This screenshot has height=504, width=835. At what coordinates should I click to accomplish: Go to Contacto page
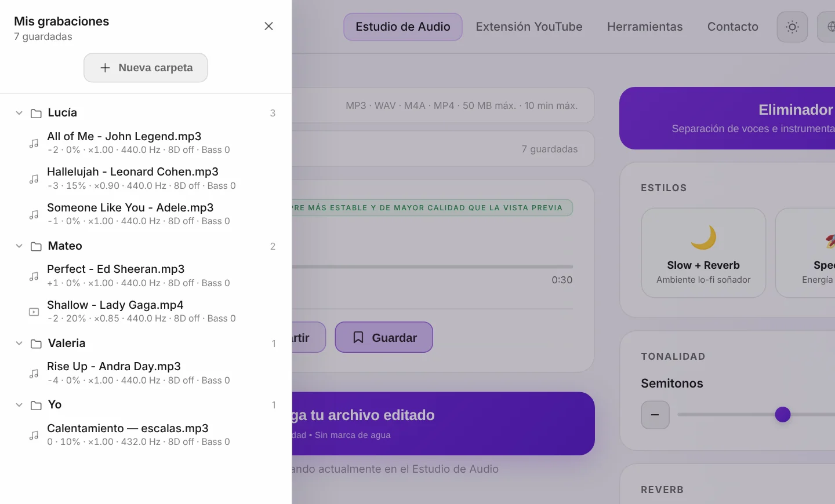click(733, 27)
